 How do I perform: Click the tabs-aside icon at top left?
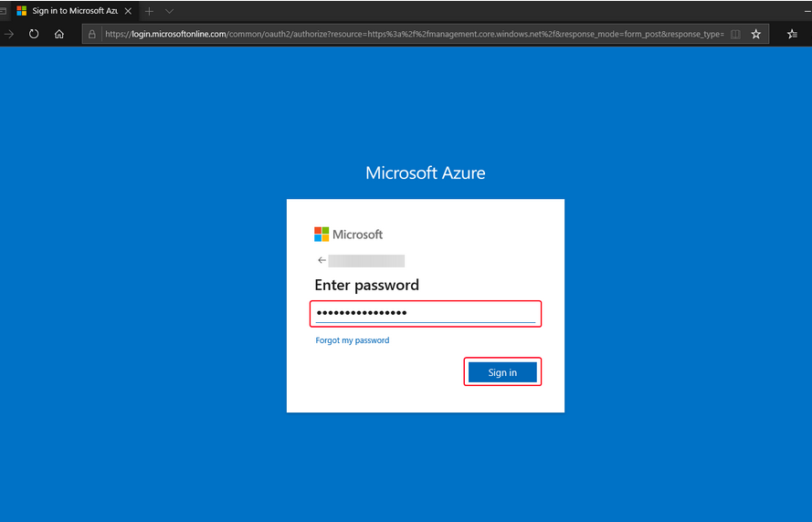click(x=3, y=11)
